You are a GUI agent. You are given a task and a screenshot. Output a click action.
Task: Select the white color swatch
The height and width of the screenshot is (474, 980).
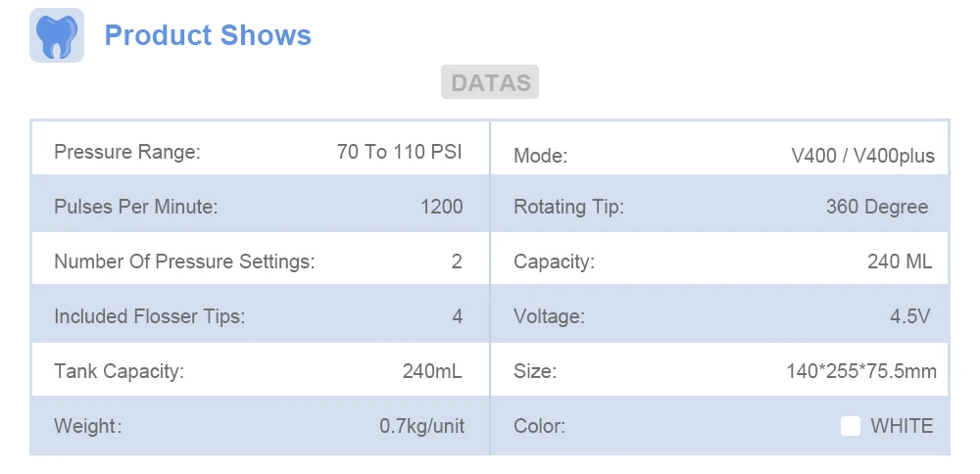point(851,427)
